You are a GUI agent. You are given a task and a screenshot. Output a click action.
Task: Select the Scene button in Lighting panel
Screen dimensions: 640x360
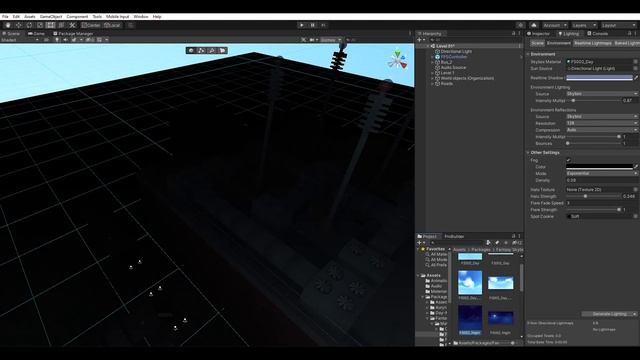(537, 43)
